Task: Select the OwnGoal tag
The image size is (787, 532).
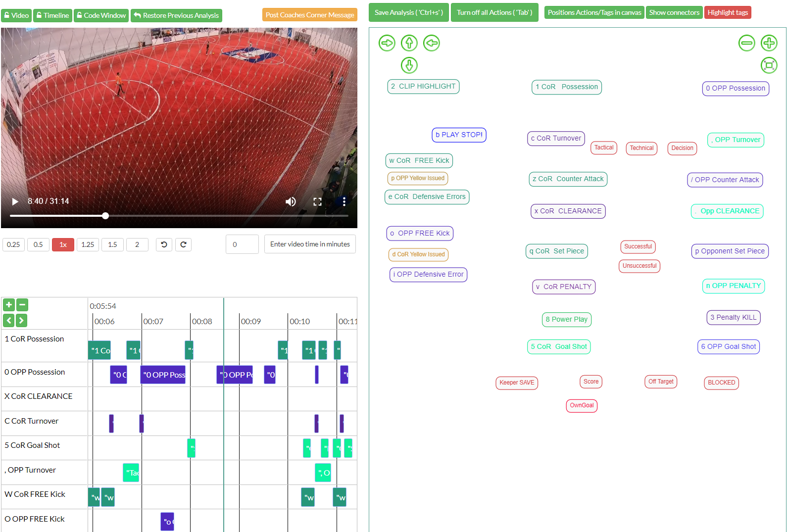Action: tap(582, 405)
